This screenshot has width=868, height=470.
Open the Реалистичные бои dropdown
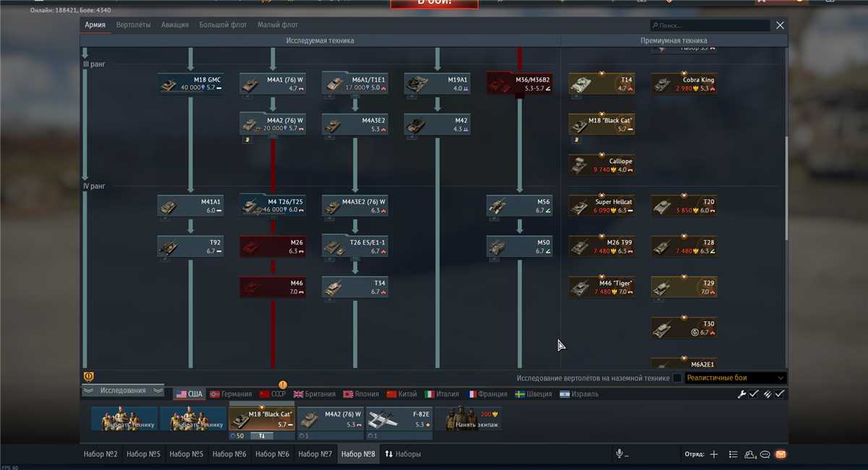[736, 378]
